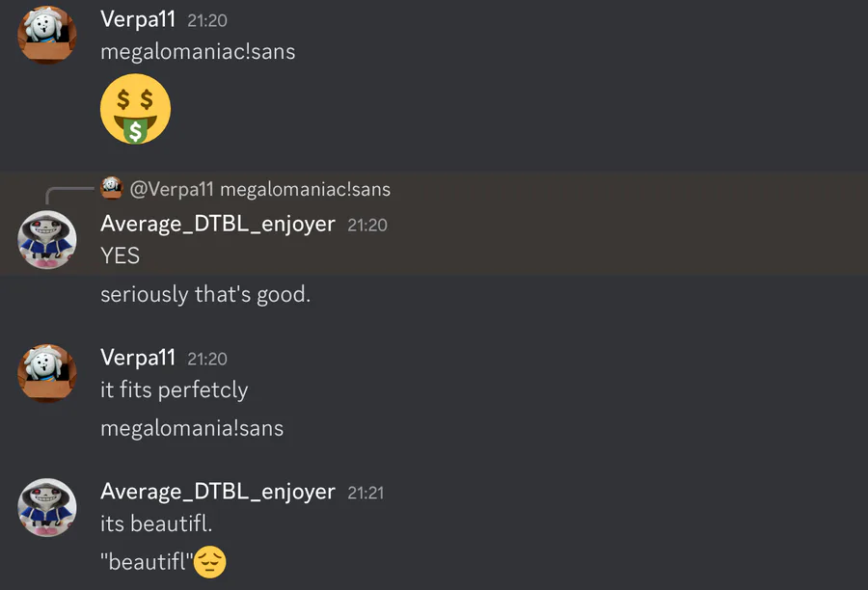Click the 'YES' message text

(121, 255)
